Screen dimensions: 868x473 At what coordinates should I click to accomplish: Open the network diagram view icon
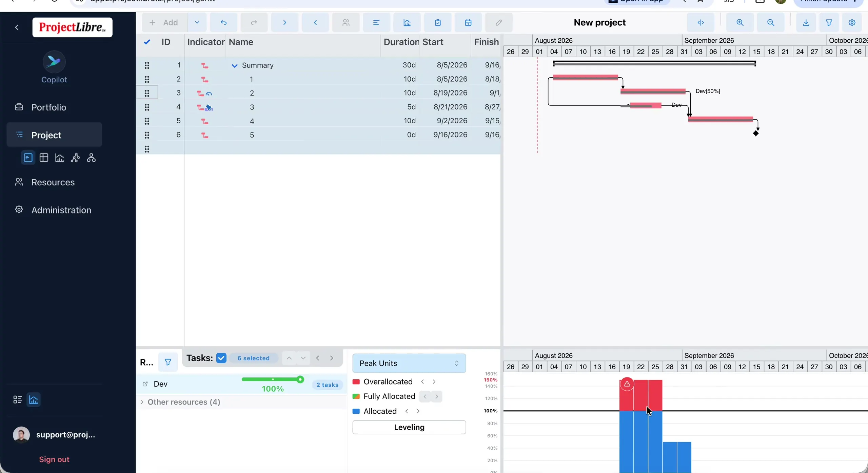[x=75, y=158]
